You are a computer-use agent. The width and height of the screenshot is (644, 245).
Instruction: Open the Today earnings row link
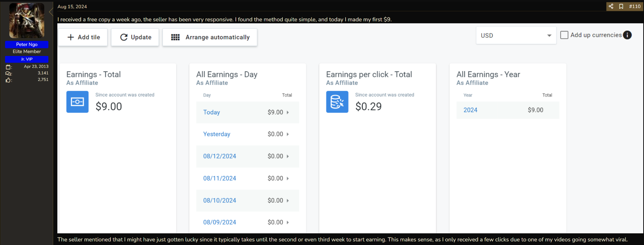(x=211, y=112)
